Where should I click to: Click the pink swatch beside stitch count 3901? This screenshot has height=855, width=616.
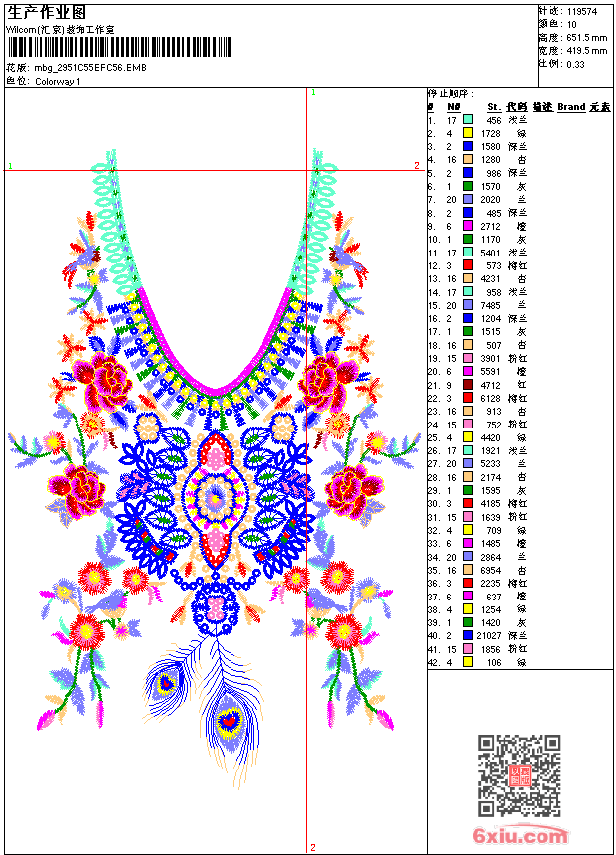(x=468, y=358)
